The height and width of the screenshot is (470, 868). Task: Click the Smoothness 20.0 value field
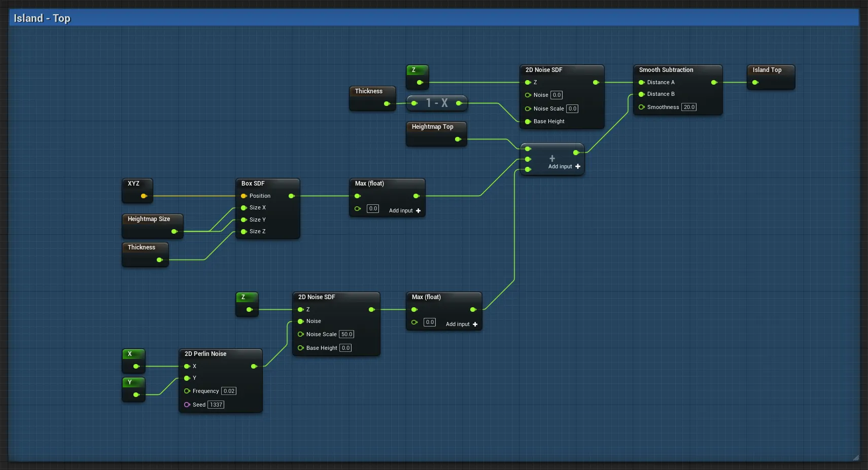pyautogui.click(x=688, y=107)
